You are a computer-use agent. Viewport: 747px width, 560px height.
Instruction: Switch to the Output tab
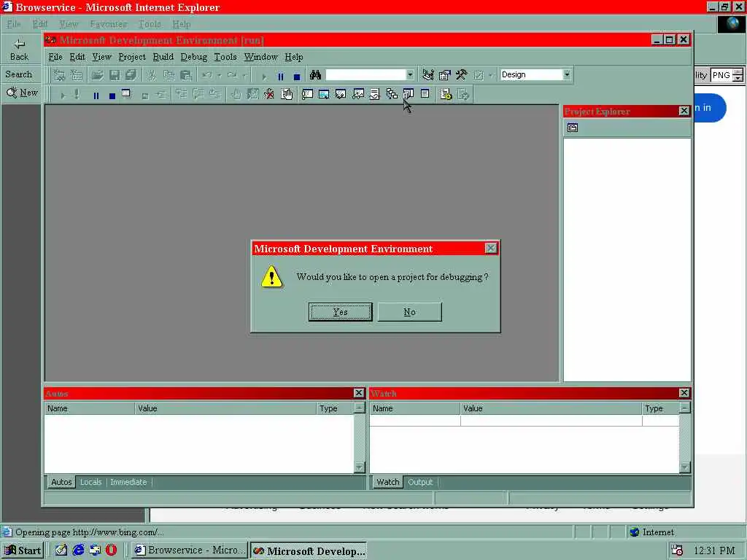pos(420,482)
